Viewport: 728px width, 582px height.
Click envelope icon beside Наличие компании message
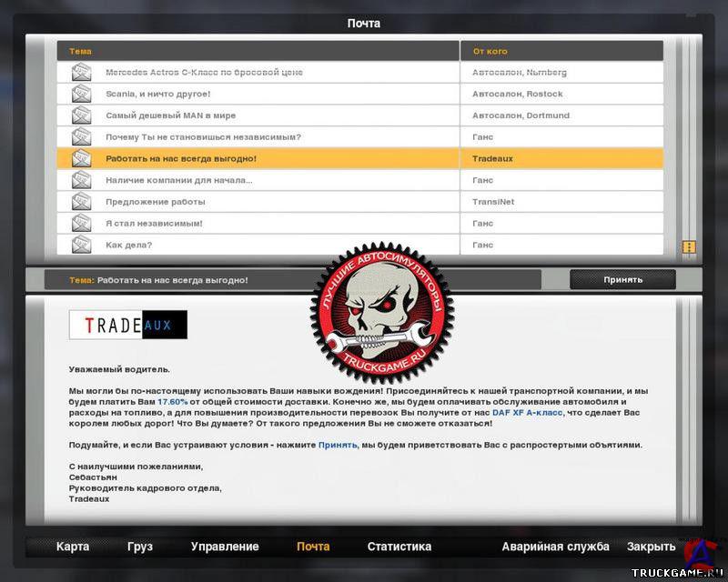82,180
